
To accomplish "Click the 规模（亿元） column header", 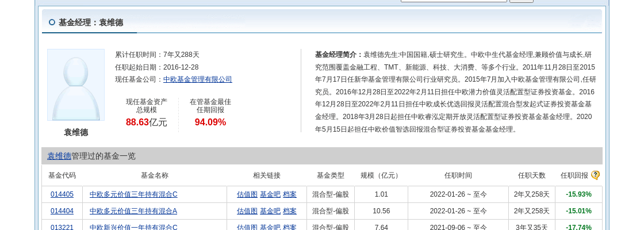I will [x=380, y=175].
